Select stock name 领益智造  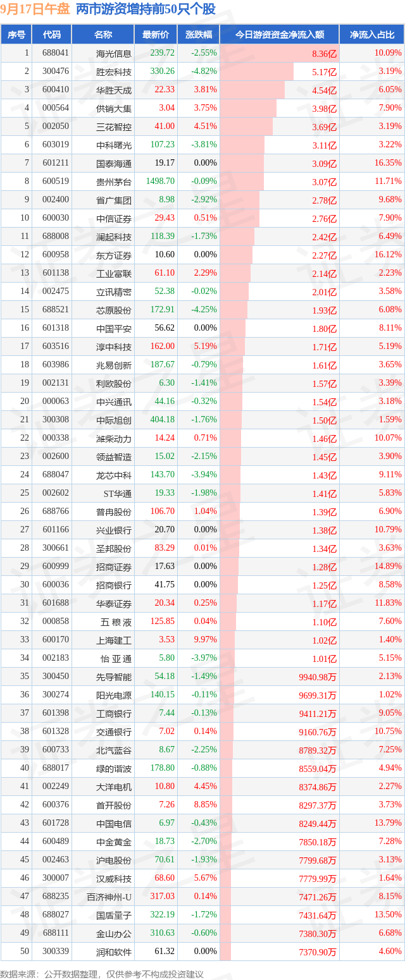[x=114, y=457]
